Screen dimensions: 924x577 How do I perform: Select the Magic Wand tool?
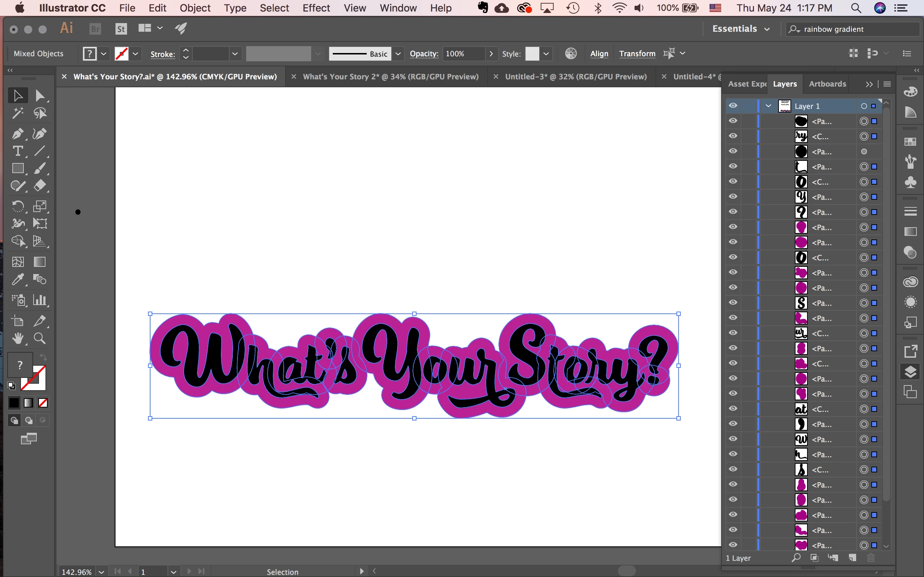coord(18,113)
